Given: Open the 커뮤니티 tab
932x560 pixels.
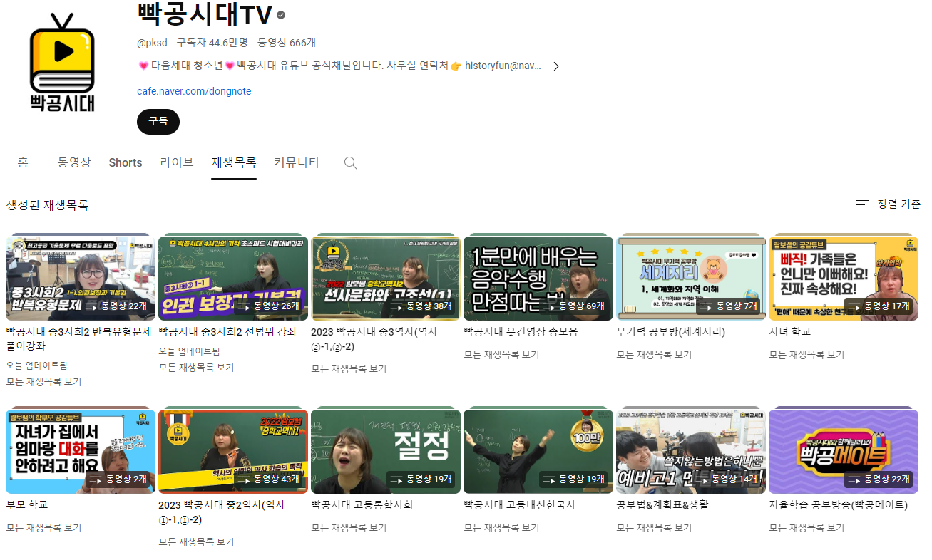Looking at the screenshot, I should pyautogui.click(x=295, y=162).
